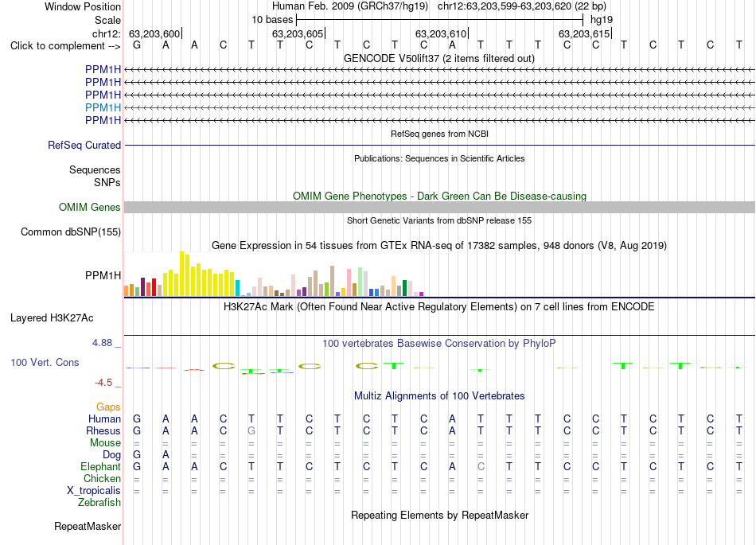This screenshot has height=545, width=756.
Task: Open 'Short Genetic Variants from dbSNP release 155'
Action: (439, 220)
